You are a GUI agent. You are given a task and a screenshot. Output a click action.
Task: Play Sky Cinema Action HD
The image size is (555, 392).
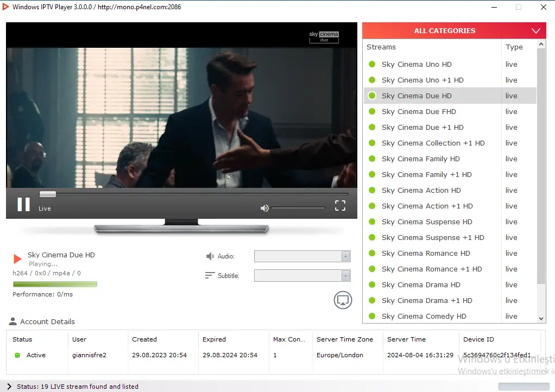(x=450, y=191)
